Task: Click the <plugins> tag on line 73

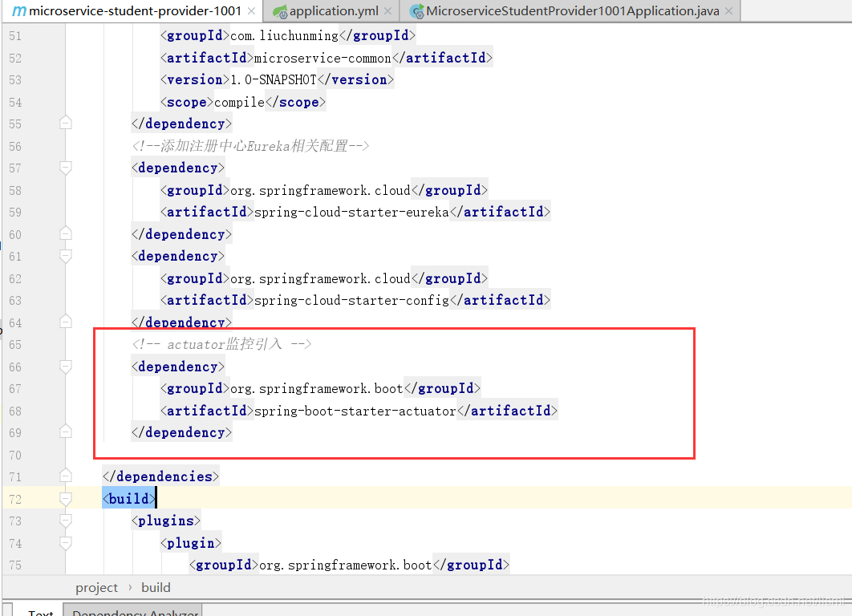Action: click(x=166, y=521)
